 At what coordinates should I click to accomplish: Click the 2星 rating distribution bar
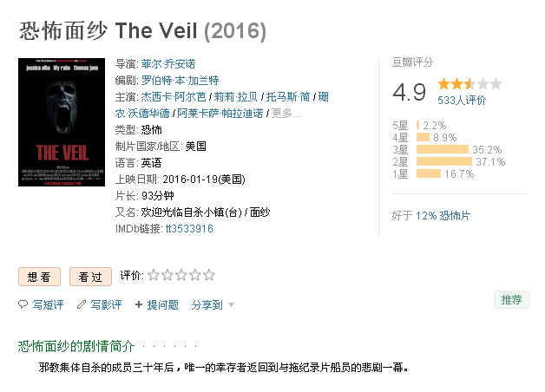click(443, 162)
